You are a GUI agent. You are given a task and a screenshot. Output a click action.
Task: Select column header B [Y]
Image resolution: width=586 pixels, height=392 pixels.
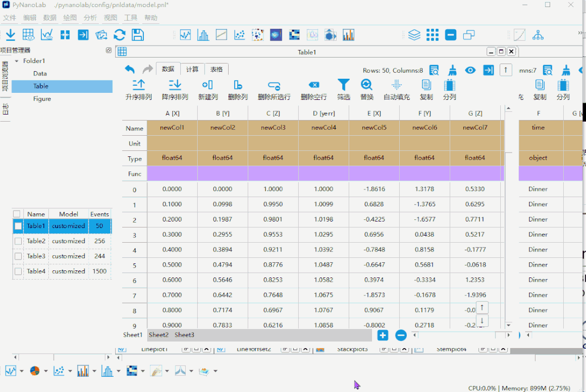pos(223,113)
